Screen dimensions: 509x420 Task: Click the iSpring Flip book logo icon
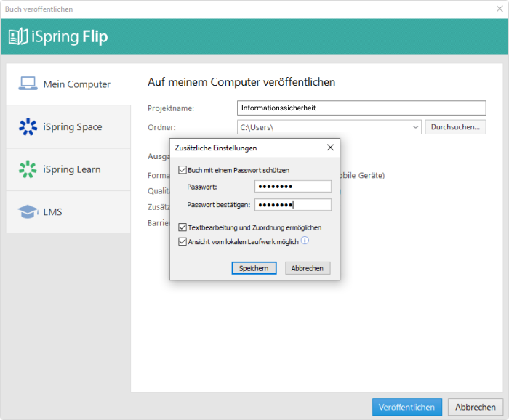coord(18,36)
